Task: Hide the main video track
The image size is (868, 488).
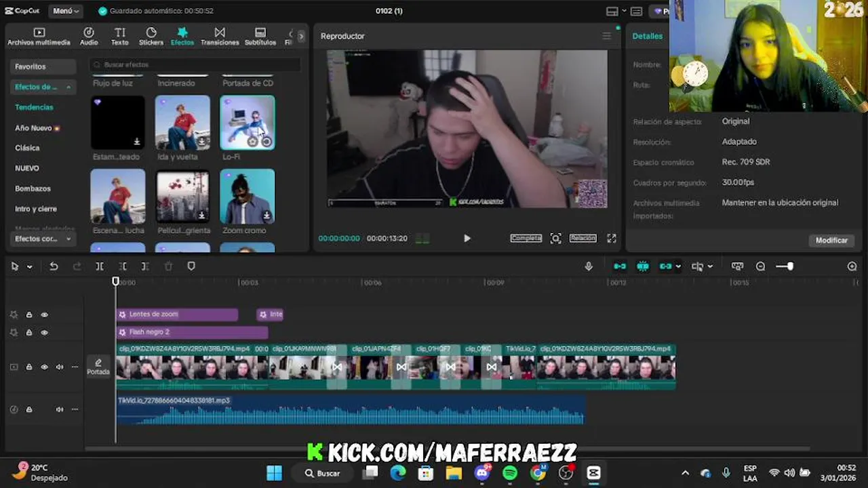Action: pyautogui.click(x=45, y=367)
